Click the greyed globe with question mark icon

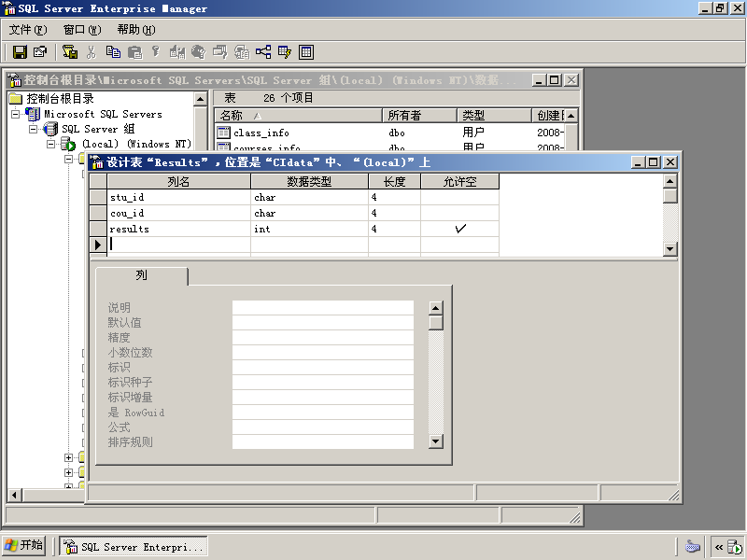[x=198, y=52]
